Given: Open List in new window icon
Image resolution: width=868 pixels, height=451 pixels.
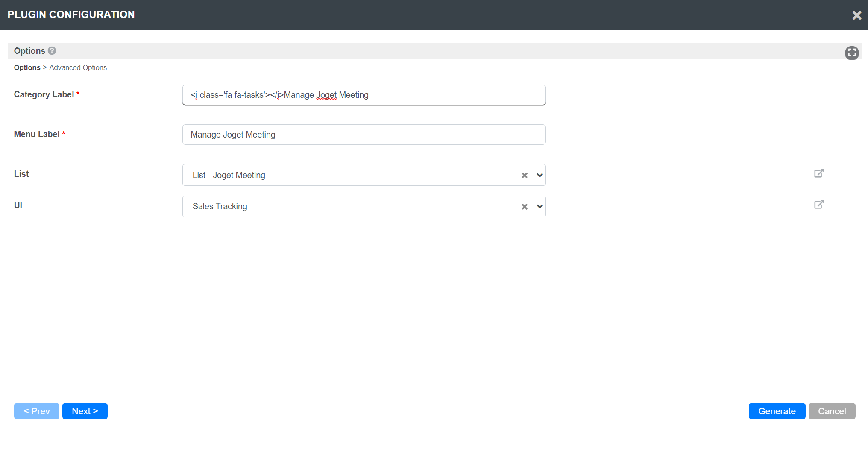Looking at the screenshot, I should (818, 173).
